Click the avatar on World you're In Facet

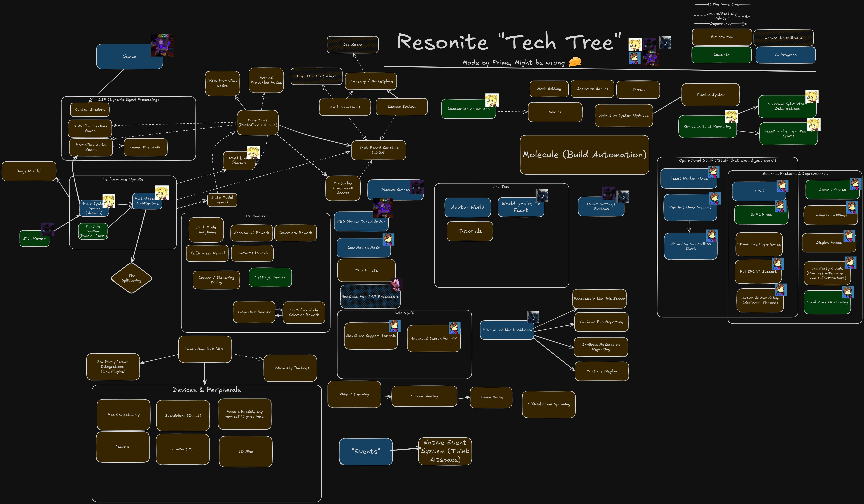pyautogui.click(x=542, y=195)
